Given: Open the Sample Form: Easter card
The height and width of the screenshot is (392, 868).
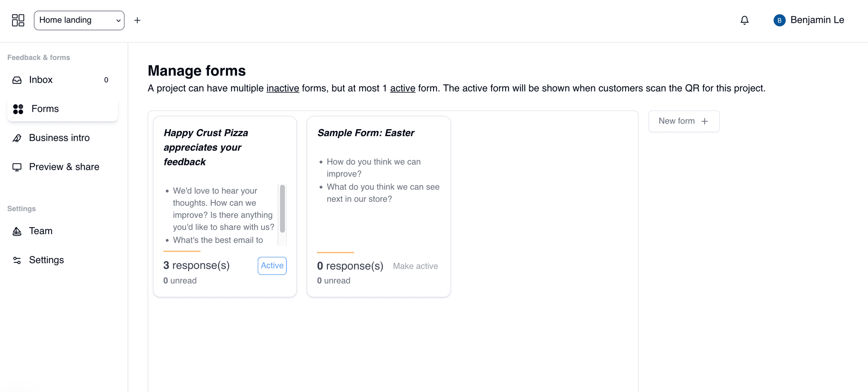Looking at the screenshot, I should point(378,206).
